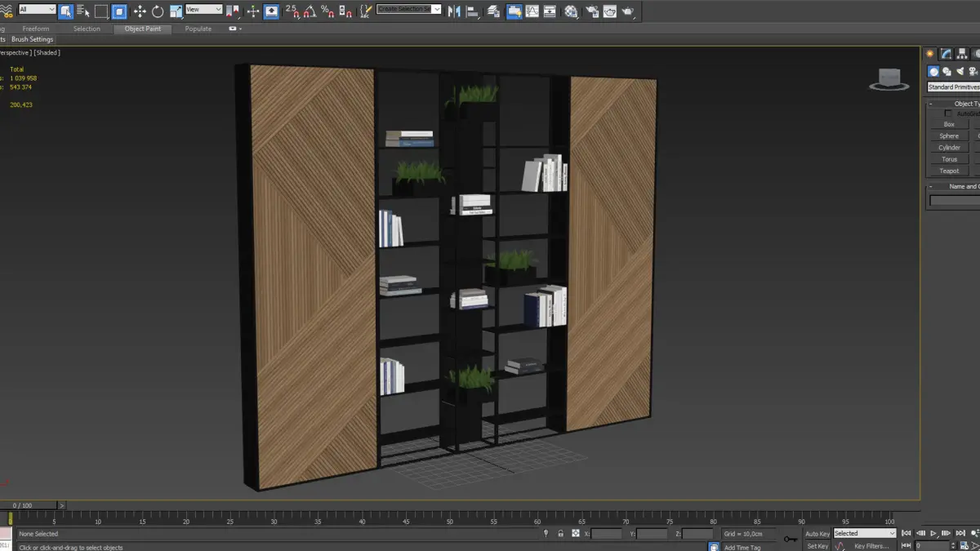Open the Curve Editor icon
The height and width of the screenshot is (551, 980).
pos(532,11)
